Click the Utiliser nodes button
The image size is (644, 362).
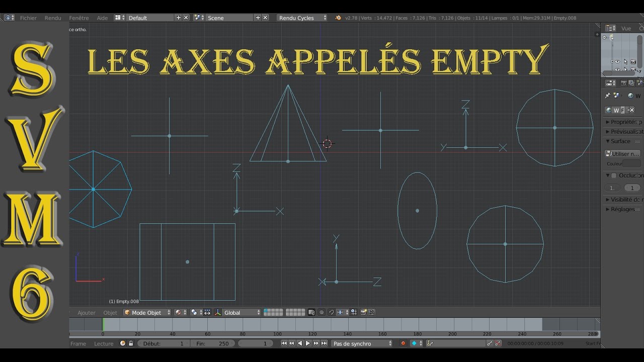[x=623, y=154]
